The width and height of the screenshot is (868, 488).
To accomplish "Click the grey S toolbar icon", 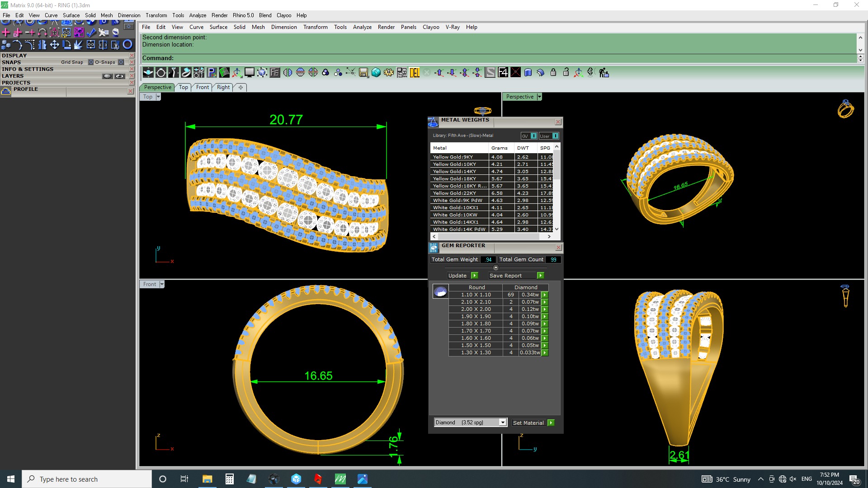I will click(490, 72).
